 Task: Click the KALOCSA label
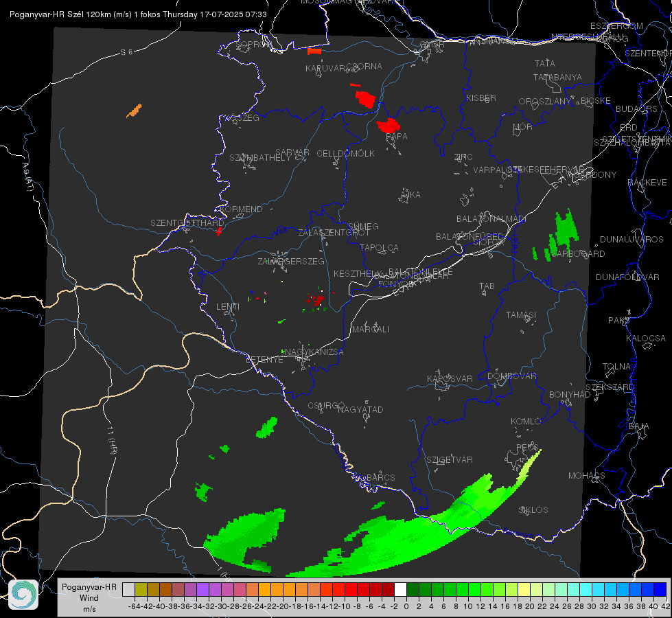(646, 339)
